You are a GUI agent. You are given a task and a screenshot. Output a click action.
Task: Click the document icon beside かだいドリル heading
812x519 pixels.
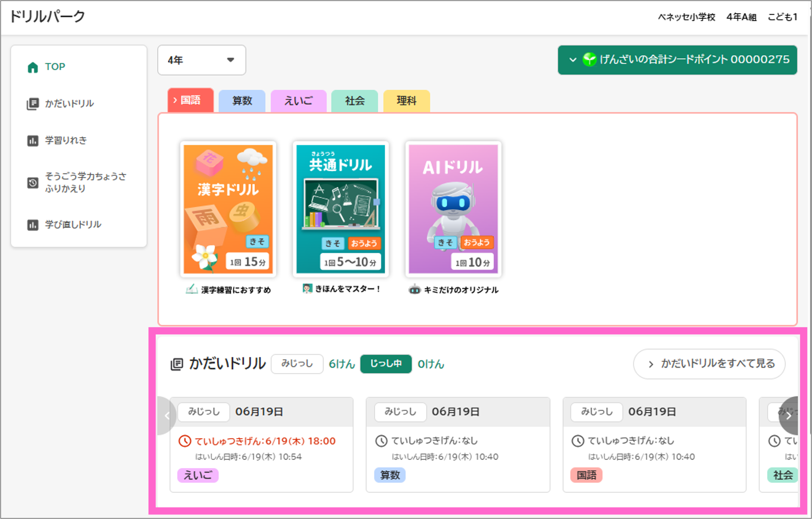[177, 364]
